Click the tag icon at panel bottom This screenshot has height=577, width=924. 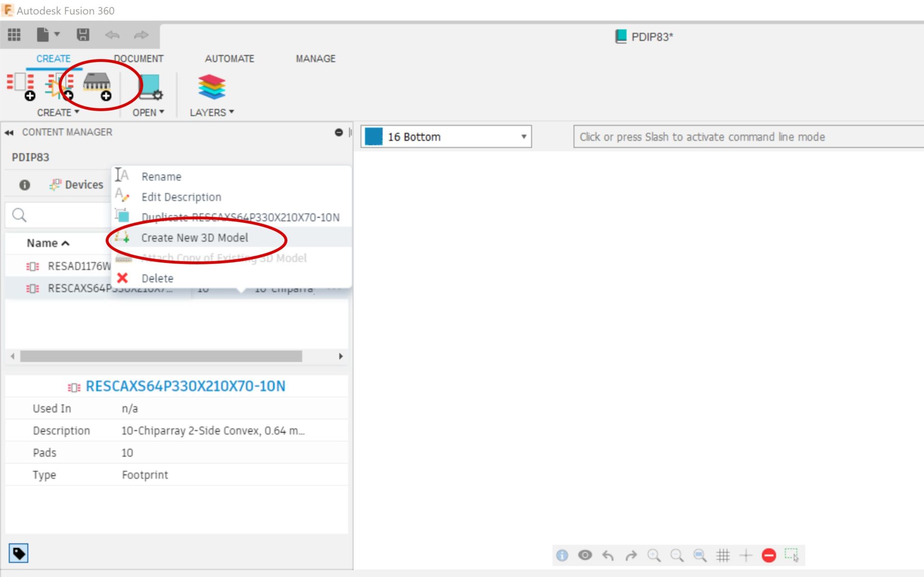click(19, 553)
